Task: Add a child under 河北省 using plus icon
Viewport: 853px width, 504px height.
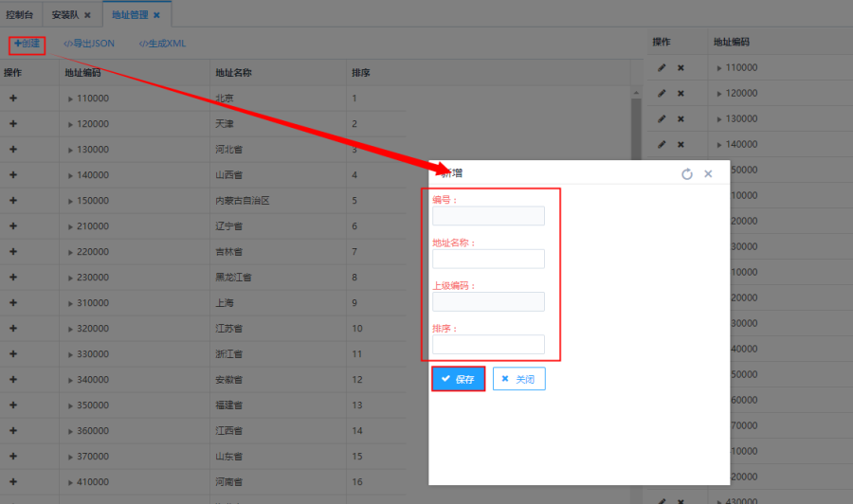Action: [x=13, y=149]
